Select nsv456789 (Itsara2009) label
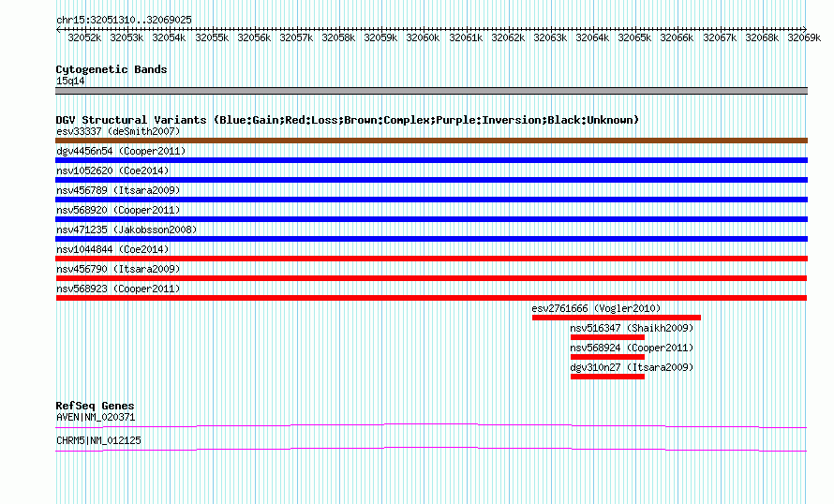Viewport: 834px width, 504px height. click(118, 190)
